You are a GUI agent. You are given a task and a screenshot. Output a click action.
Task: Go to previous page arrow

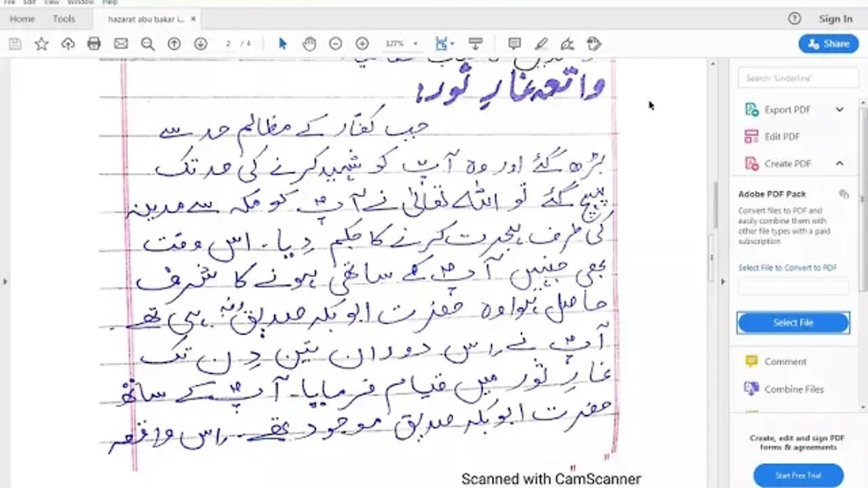coord(174,44)
